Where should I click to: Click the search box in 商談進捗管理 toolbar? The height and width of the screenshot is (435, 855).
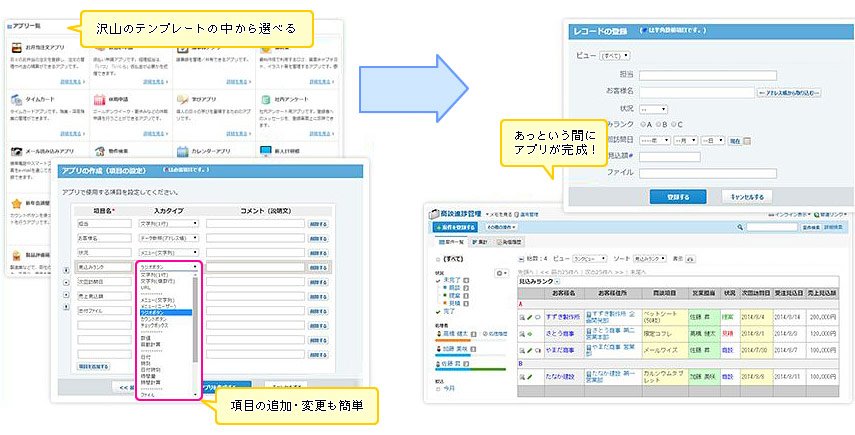(772, 227)
